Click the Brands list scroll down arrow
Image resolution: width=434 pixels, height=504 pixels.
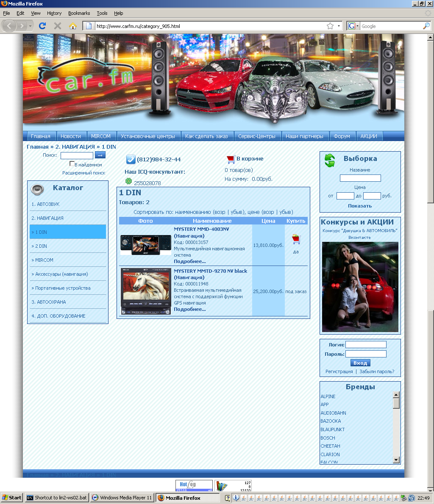pos(396,460)
